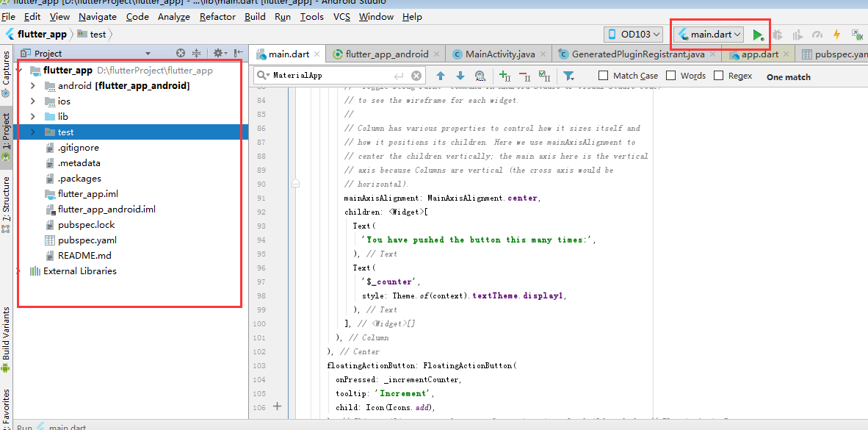Viewport: 868px width, 430px height.
Task: Close the flutter_app_android tab
Action: coord(436,54)
